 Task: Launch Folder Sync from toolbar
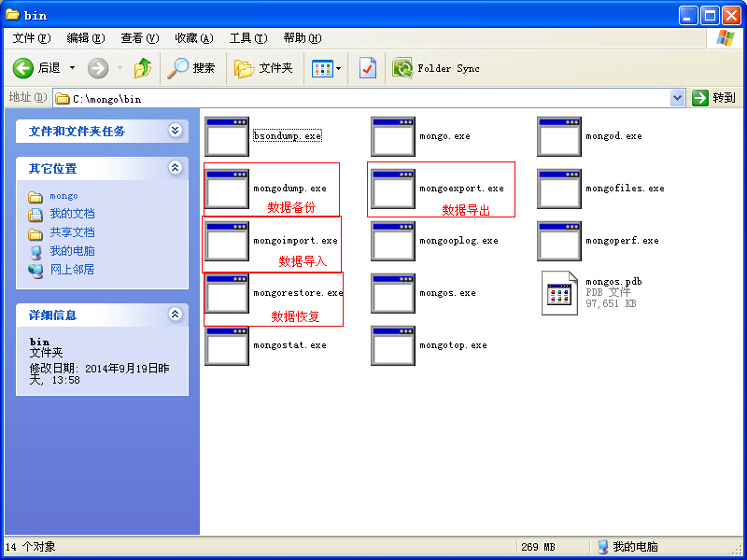(435, 68)
